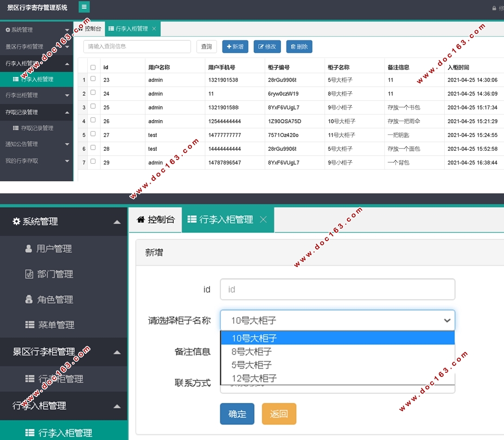
Task: Switch to the lower 控制台 tab
Action: [156, 219]
